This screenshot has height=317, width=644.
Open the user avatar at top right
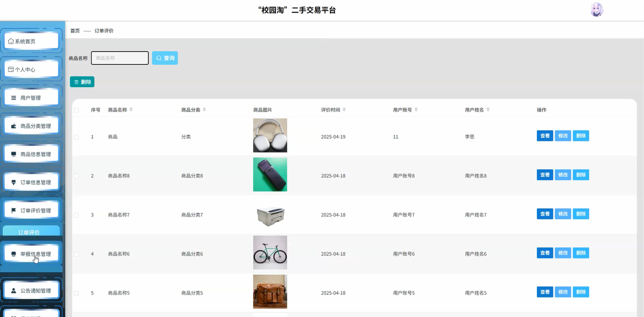596,9
